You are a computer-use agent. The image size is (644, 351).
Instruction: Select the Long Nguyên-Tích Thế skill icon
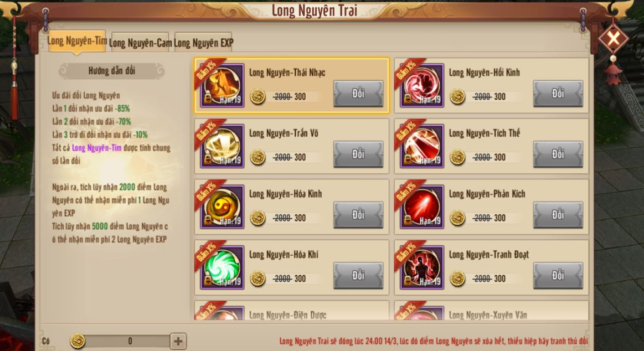pos(422,146)
